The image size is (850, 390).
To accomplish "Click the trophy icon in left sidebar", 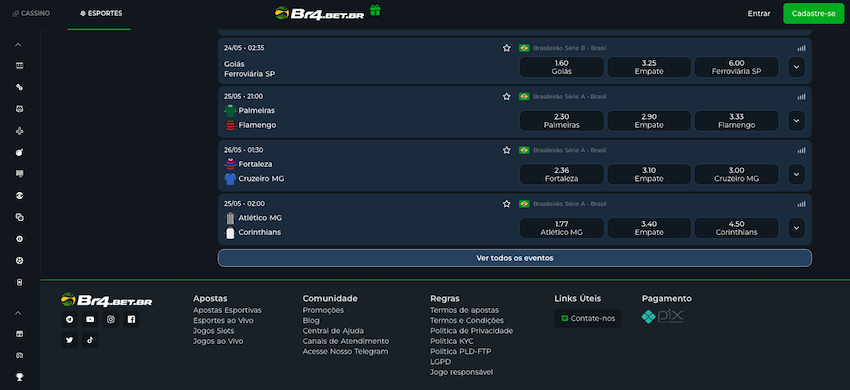I will [x=20, y=377].
